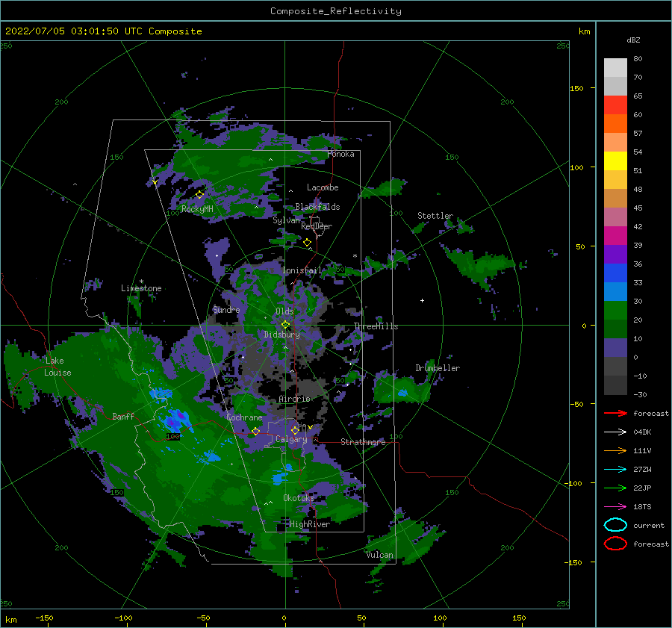Click the white plus marker east of ThreeHills
This screenshot has width=672, height=628.
click(422, 300)
